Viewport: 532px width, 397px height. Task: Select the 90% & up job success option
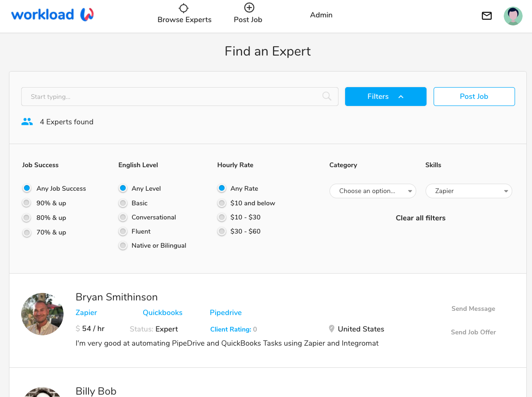tap(26, 203)
